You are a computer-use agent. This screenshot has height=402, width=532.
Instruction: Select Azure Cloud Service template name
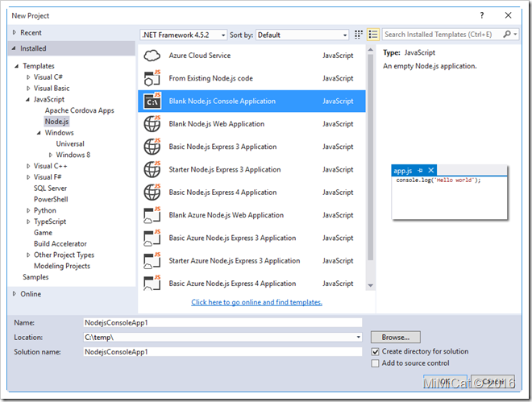pyautogui.click(x=200, y=56)
